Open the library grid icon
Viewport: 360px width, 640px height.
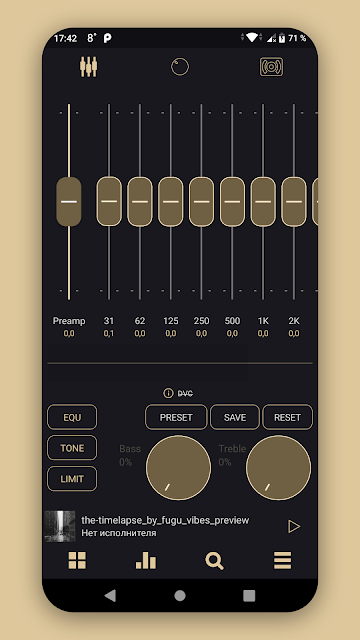(x=77, y=560)
